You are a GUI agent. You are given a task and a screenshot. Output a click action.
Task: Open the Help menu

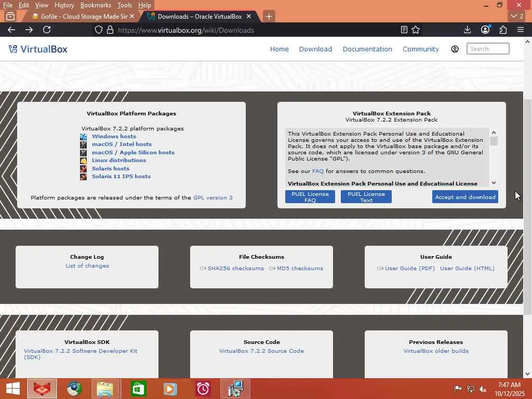click(x=144, y=5)
